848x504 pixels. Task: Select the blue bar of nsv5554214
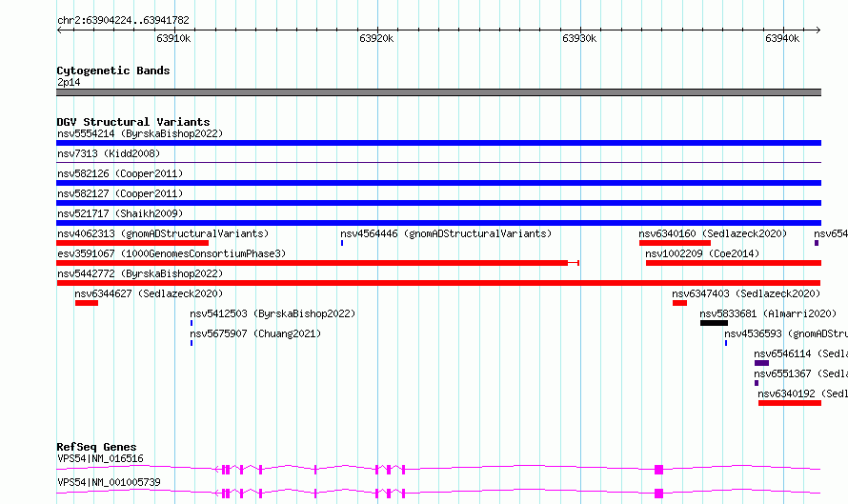[x=438, y=143]
